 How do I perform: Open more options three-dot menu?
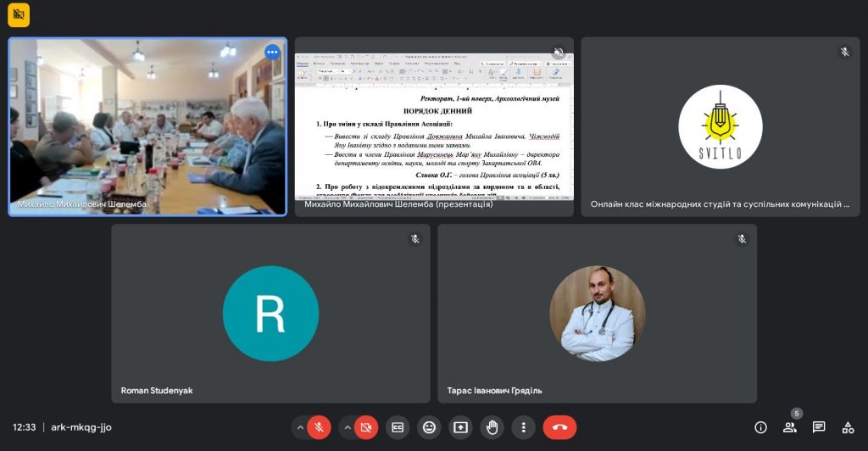click(x=524, y=427)
